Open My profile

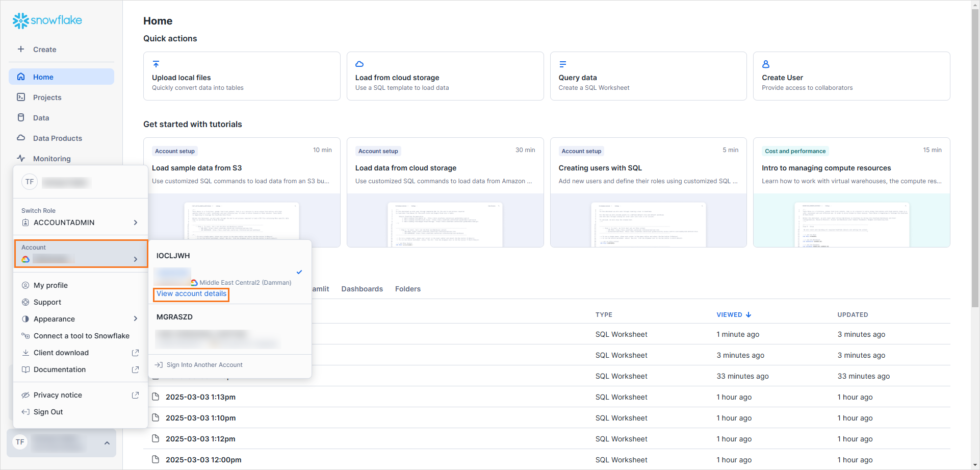tap(81, 285)
